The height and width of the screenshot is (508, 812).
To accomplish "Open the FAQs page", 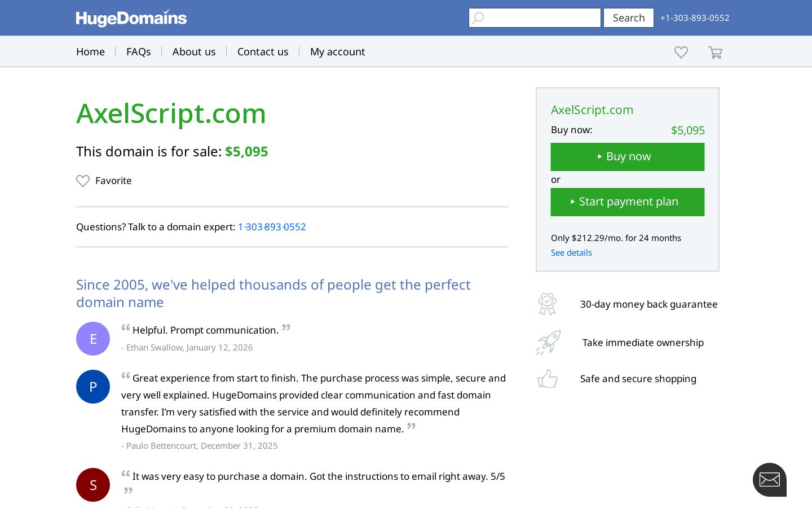I will [x=139, y=51].
